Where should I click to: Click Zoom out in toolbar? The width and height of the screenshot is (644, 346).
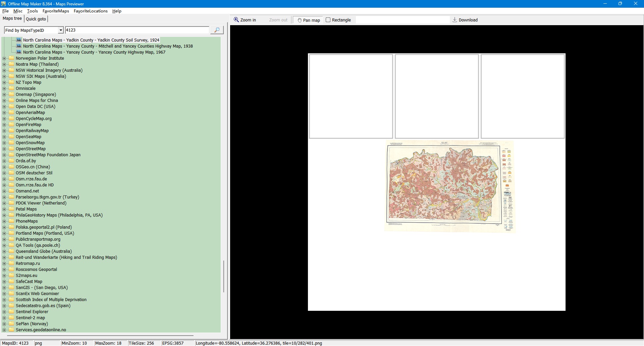(x=278, y=20)
